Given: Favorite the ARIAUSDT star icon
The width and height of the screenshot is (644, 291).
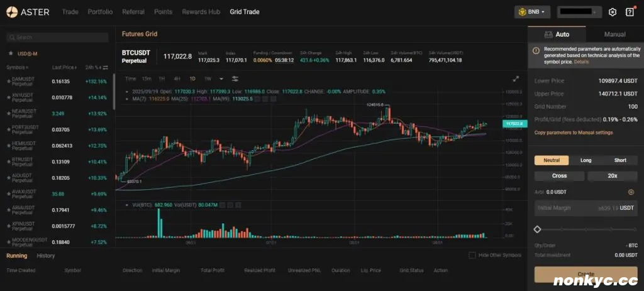Looking at the screenshot, I should click(x=9, y=209).
